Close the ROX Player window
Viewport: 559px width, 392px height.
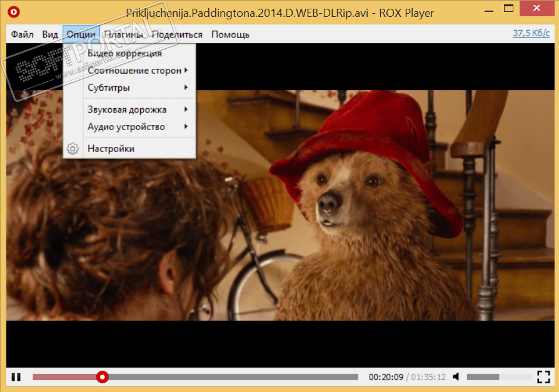[x=536, y=8]
